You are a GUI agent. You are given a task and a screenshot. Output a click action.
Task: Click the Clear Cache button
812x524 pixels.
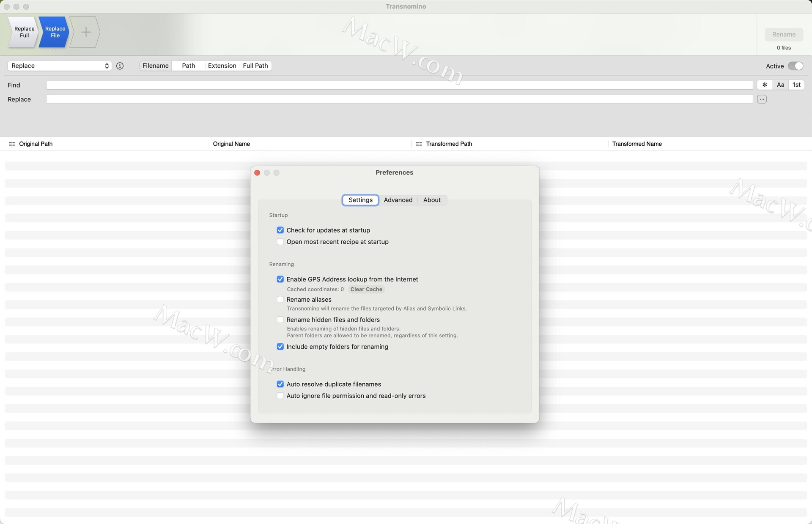(x=366, y=289)
